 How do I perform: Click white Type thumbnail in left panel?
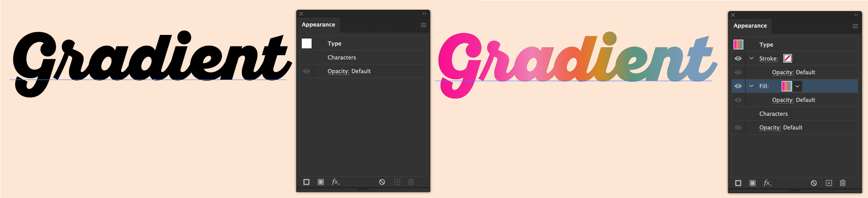tap(306, 43)
